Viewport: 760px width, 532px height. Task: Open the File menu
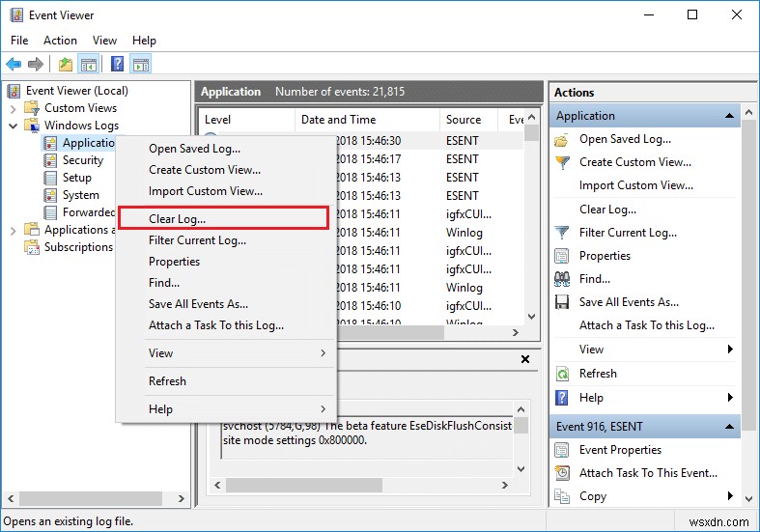click(x=19, y=41)
